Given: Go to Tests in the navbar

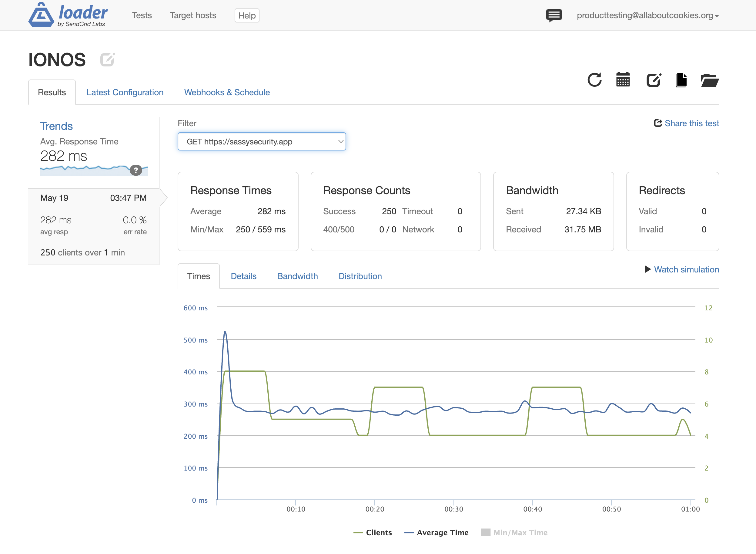Looking at the screenshot, I should 142,15.
